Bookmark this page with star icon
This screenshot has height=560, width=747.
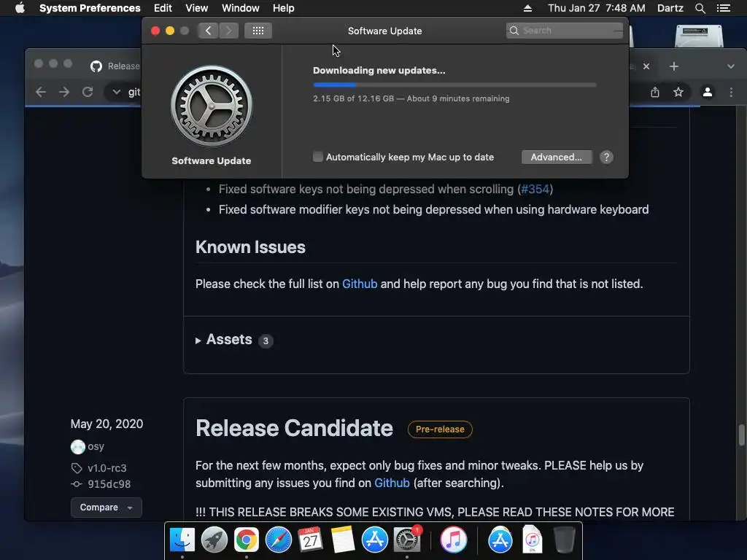(678, 92)
